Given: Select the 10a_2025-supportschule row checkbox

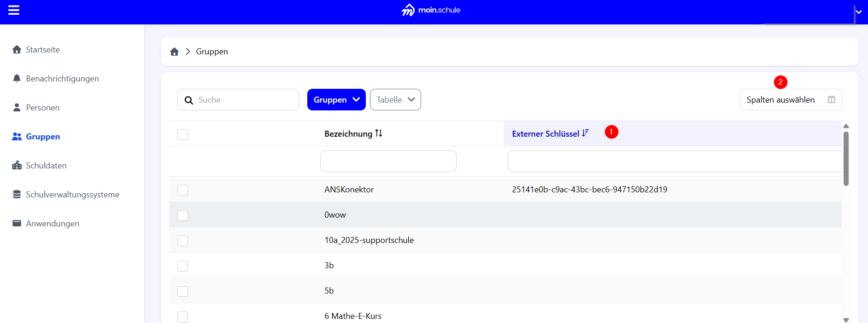Looking at the screenshot, I should click(x=183, y=241).
